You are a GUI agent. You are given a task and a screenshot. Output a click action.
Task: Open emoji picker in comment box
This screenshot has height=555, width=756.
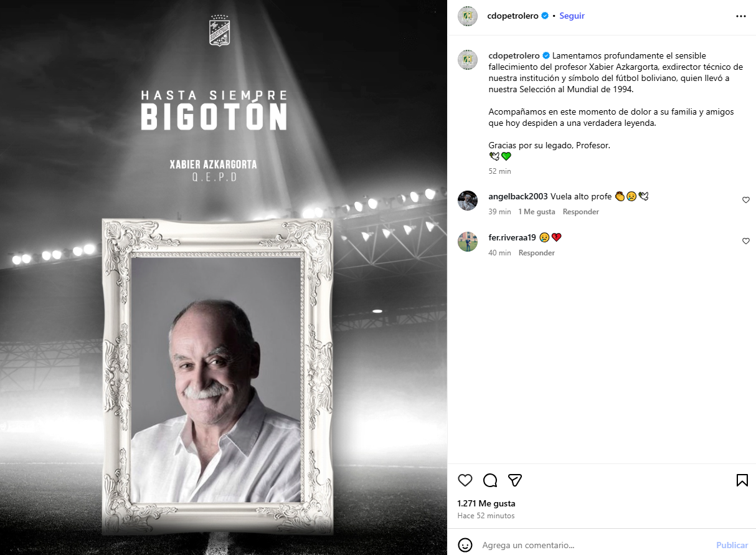(465, 545)
